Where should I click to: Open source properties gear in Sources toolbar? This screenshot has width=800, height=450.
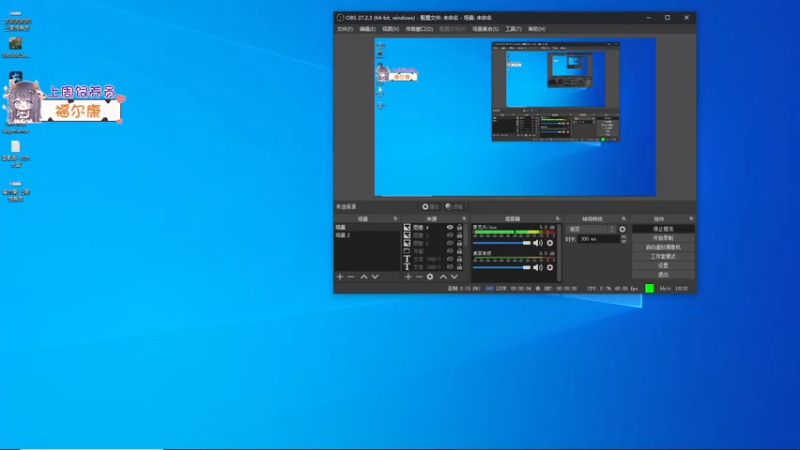[430, 277]
